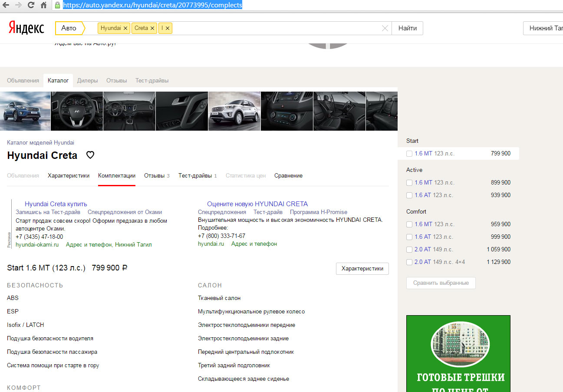The height and width of the screenshot is (392, 563).
Task: Click the Характеристики button beside Start price
Action: point(362,269)
